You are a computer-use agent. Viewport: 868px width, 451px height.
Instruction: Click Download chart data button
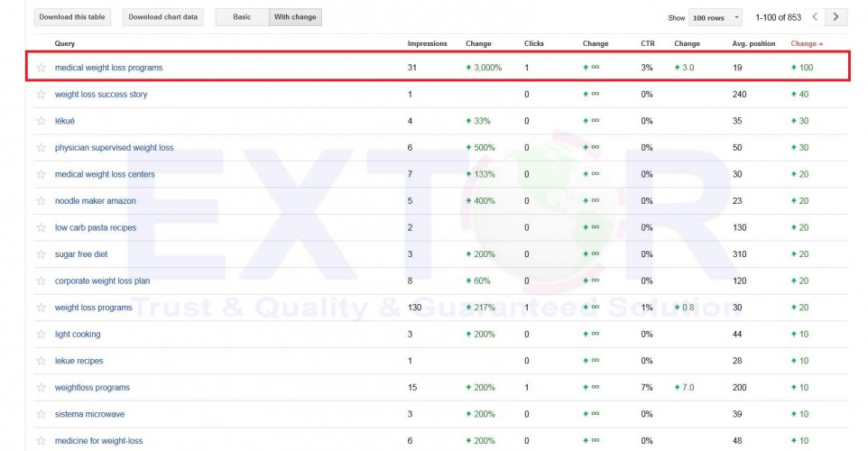point(162,17)
